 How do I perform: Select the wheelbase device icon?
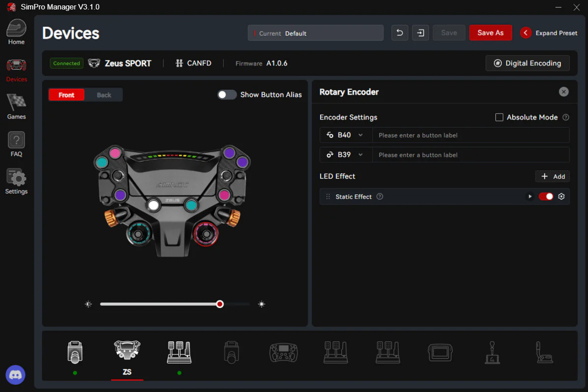pyautogui.click(x=74, y=352)
